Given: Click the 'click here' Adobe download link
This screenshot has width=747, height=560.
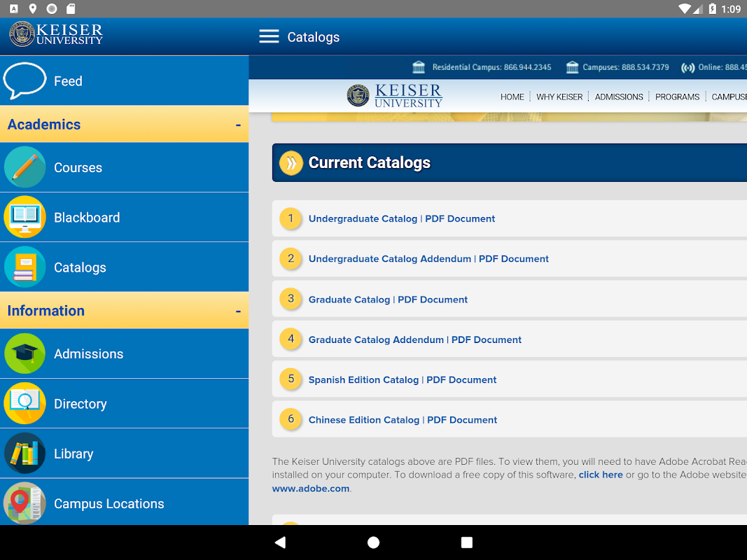Looking at the screenshot, I should click(600, 475).
